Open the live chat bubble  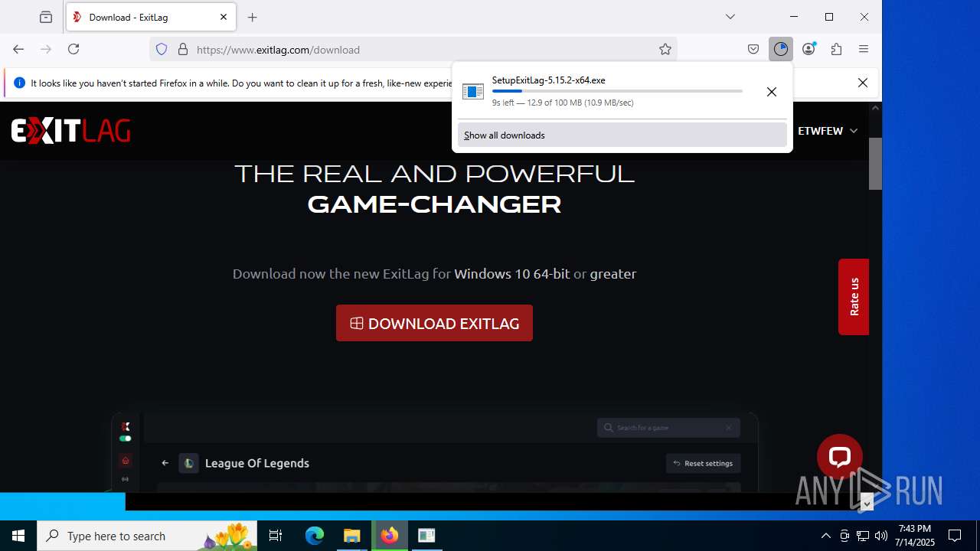tap(840, 457)
